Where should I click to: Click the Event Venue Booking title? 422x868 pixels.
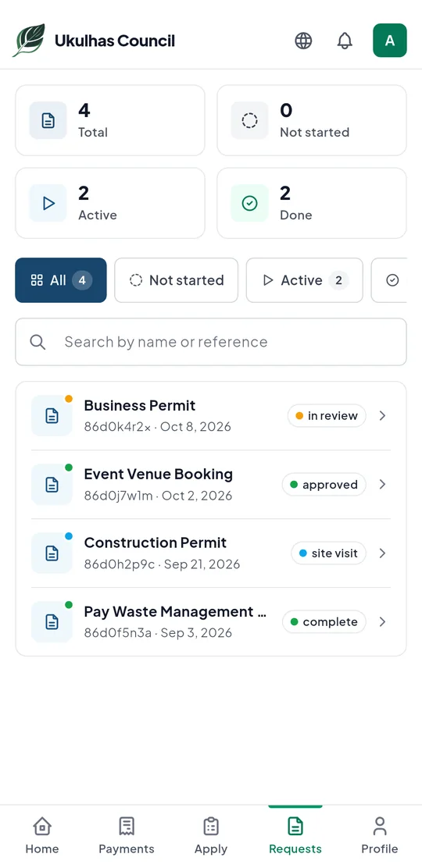159,475
